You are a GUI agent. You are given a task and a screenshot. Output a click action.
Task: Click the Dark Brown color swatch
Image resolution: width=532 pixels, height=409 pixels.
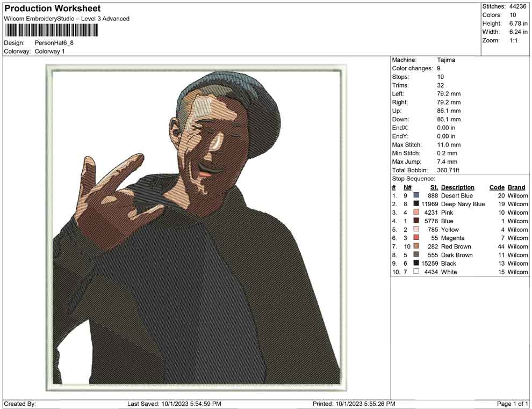pyautogui.click(x=416, y=254)
